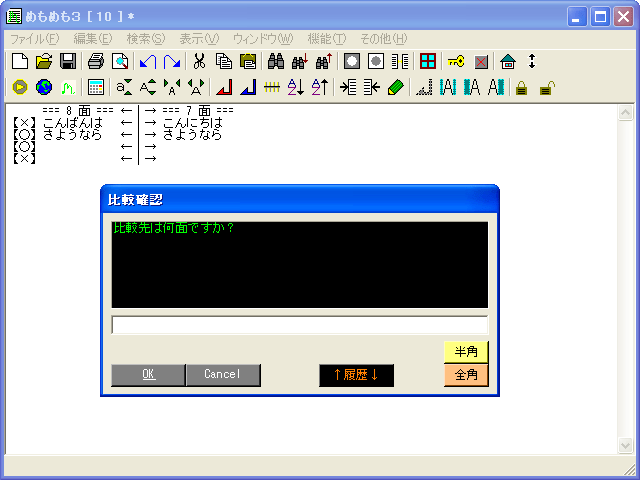This screenshot has width=640, height=480.
Task: Click the green pencil icon
Action: click(396, 87)
